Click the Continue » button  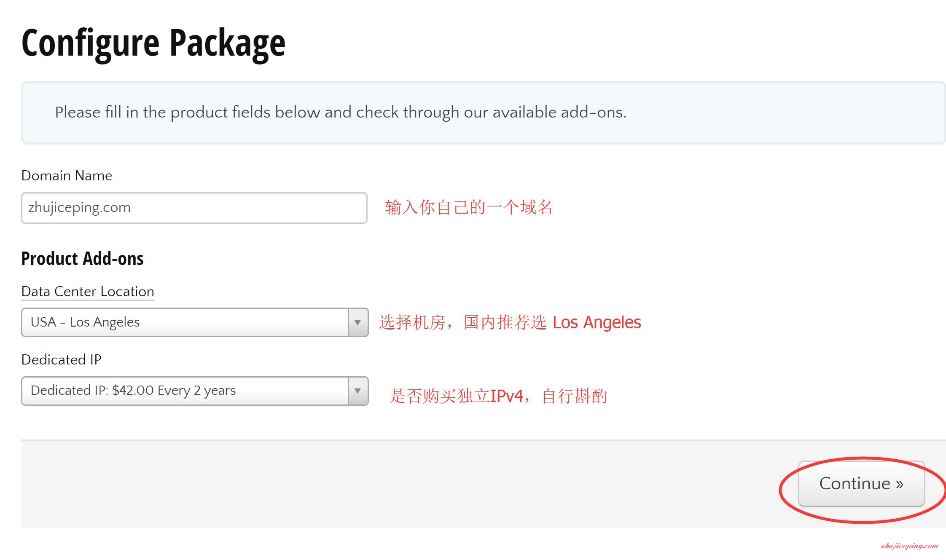tap(861, 484)
